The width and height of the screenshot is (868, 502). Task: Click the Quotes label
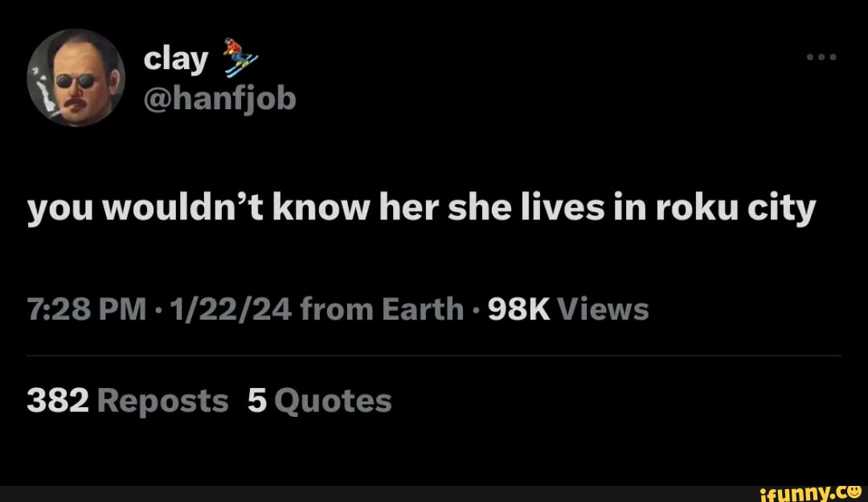coord(334,402)
